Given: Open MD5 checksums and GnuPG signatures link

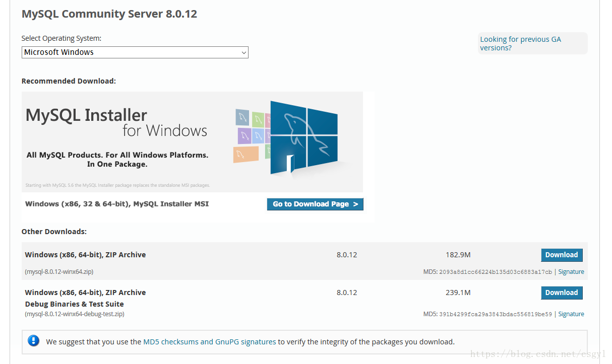Looking at the screenshot, I should [x=210, y=342].
